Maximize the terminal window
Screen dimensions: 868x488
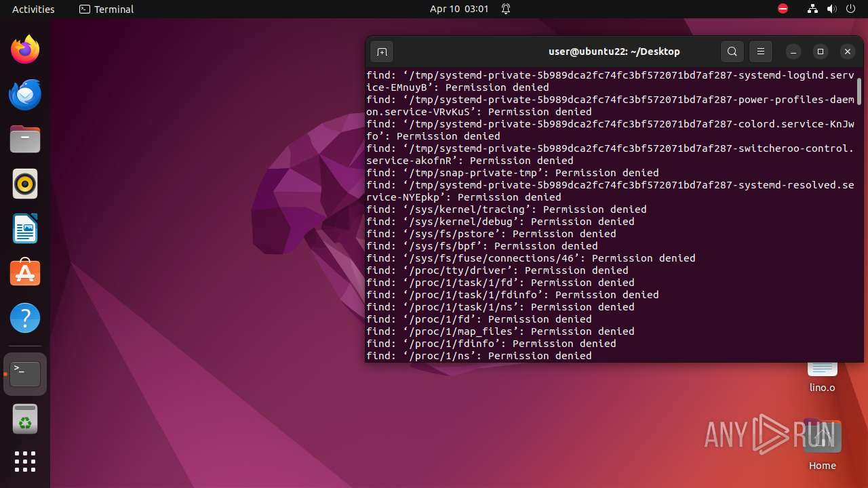pyautogui.click(x=821, y=52)
